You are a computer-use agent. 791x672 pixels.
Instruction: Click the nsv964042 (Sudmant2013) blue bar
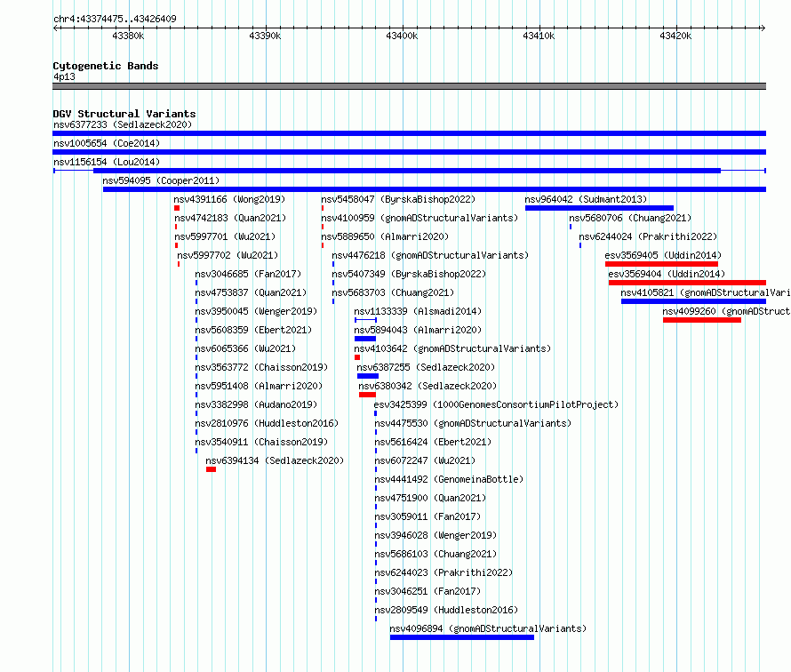click(x=599, y=208)
